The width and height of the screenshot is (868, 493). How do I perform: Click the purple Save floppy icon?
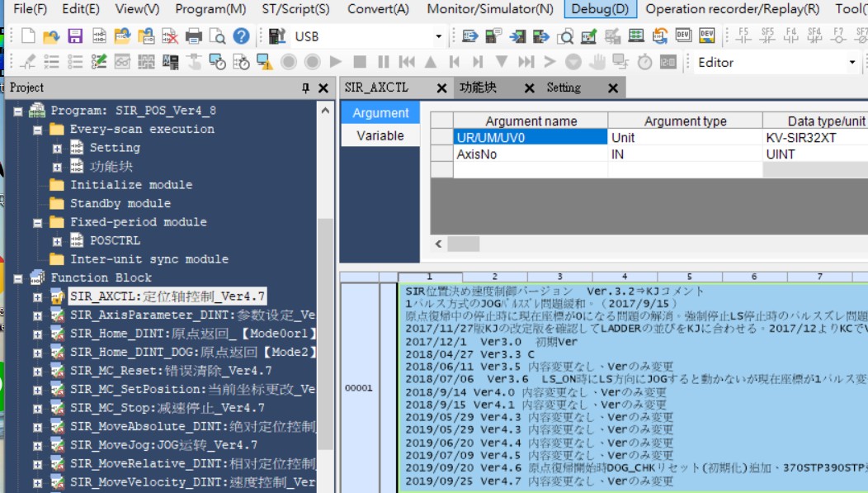pyautogui.click(x=75, y=36)
